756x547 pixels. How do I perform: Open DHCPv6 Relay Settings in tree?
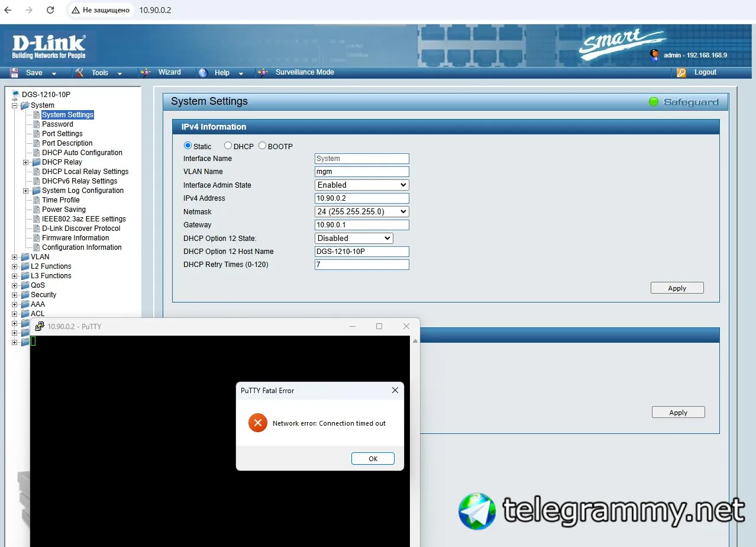click(x=79, y=181)
